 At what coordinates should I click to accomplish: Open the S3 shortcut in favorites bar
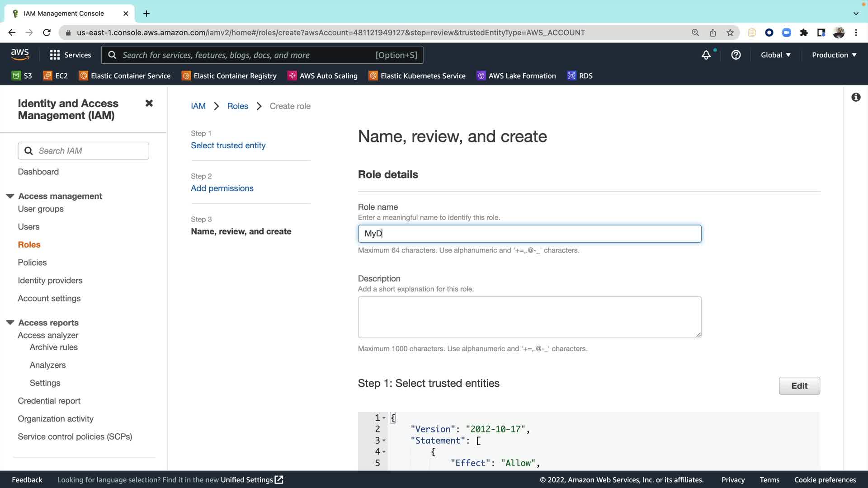(x=22, y=76)
